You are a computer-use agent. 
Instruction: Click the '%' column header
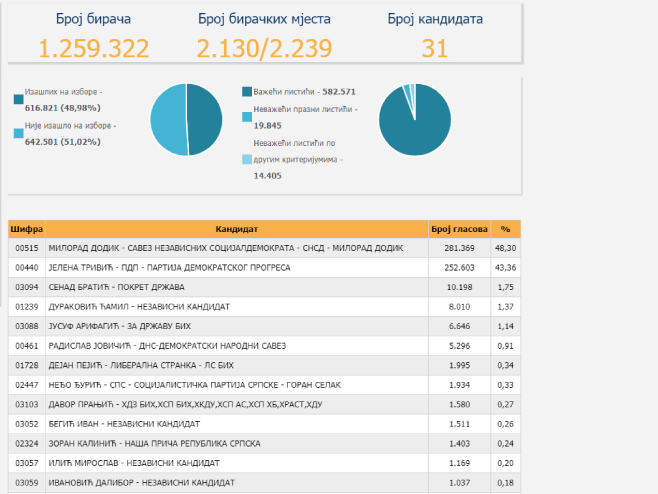point(505,229)
